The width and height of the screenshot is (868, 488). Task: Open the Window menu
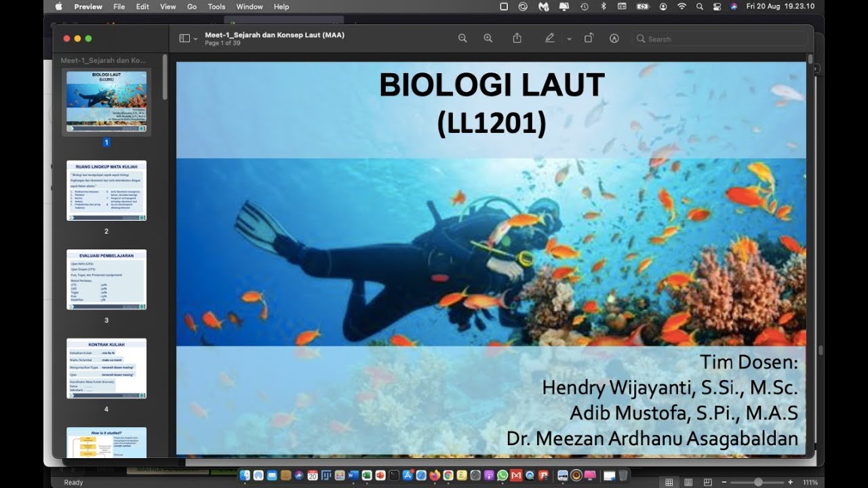[250, 7]
